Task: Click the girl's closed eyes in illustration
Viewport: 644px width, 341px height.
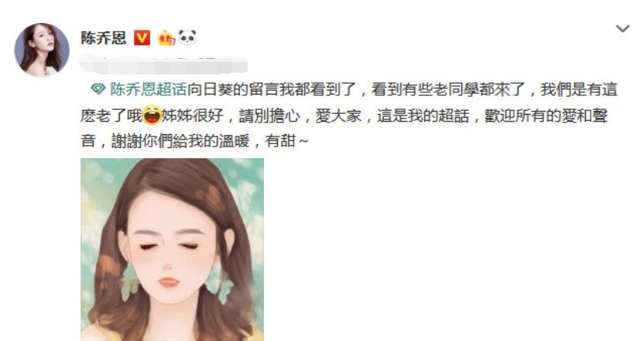Action: 169,246
